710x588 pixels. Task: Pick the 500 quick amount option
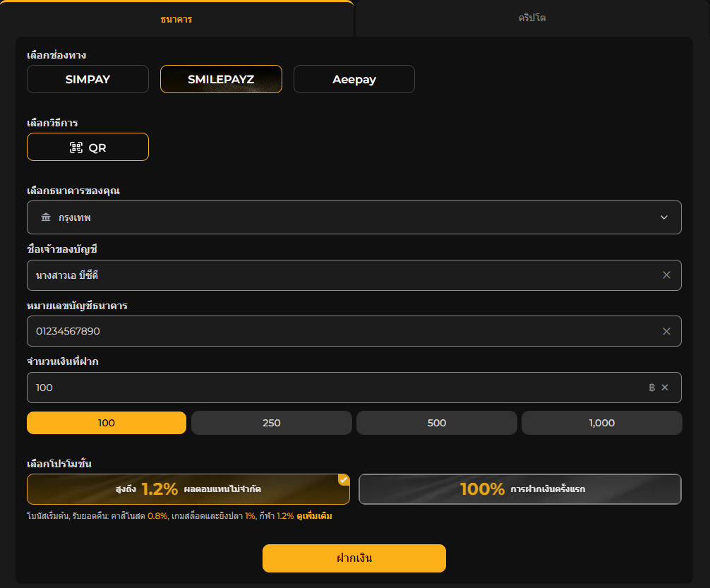[436, 423]
